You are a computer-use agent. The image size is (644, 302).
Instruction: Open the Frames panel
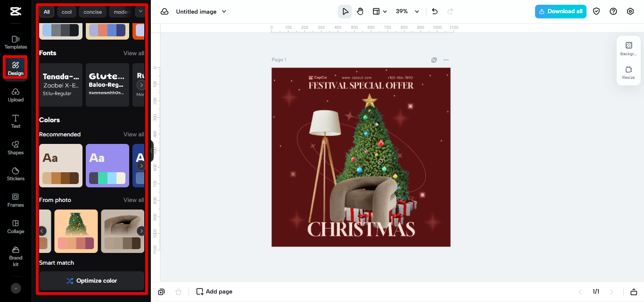click(16, 200)
